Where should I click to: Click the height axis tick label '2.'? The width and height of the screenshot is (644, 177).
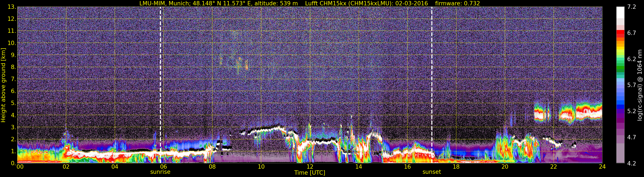(x=13, y=139)
